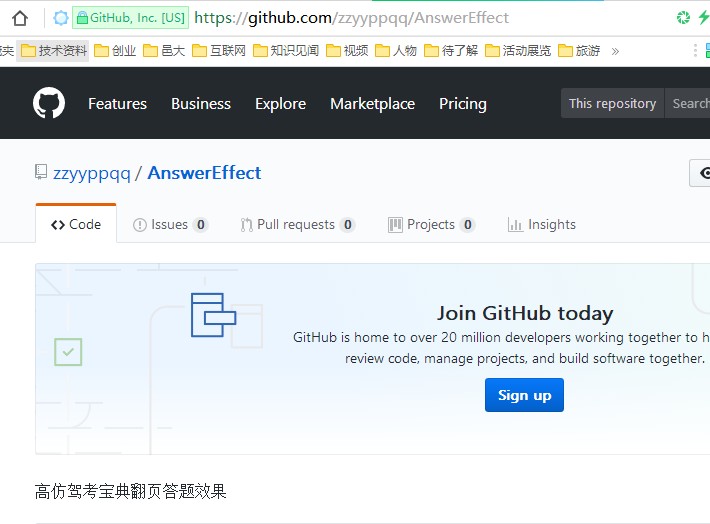
Task: Open the 视频 bookmark folder
Action: click(347, 51)
